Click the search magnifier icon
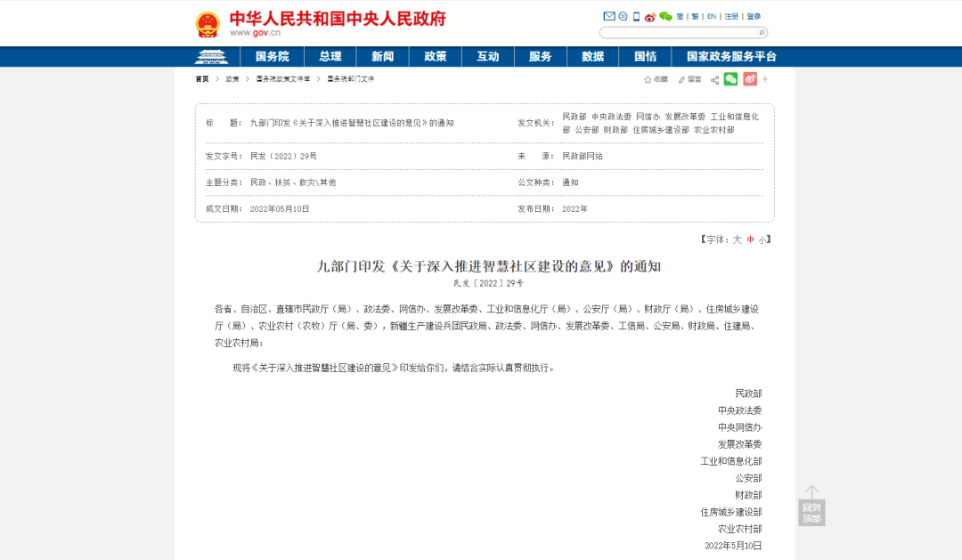This screenshot has height=560, width=962. point(762,33)
